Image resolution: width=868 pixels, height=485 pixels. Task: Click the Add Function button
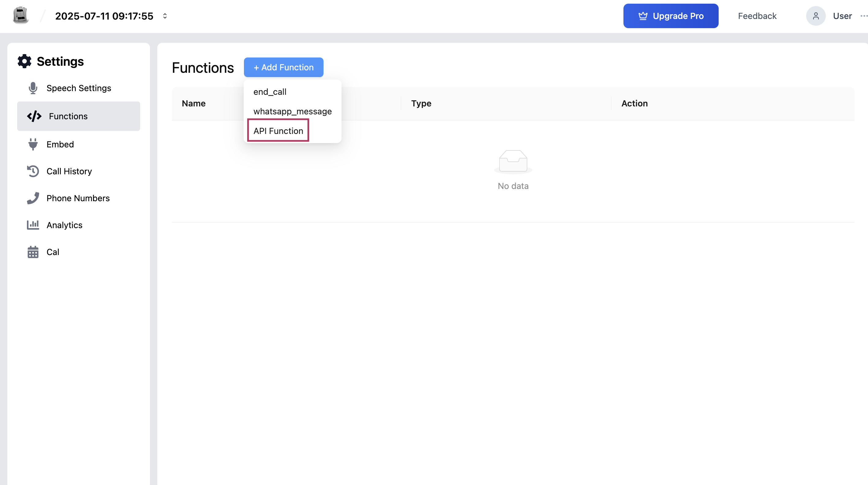pos(283,67)
